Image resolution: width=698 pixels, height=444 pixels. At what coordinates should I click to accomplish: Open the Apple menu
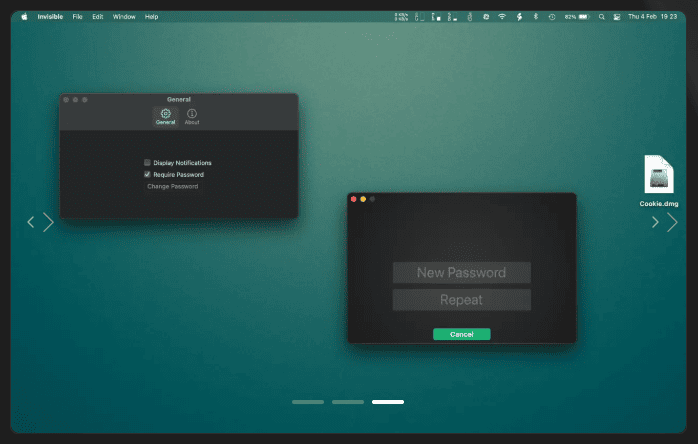24,17
